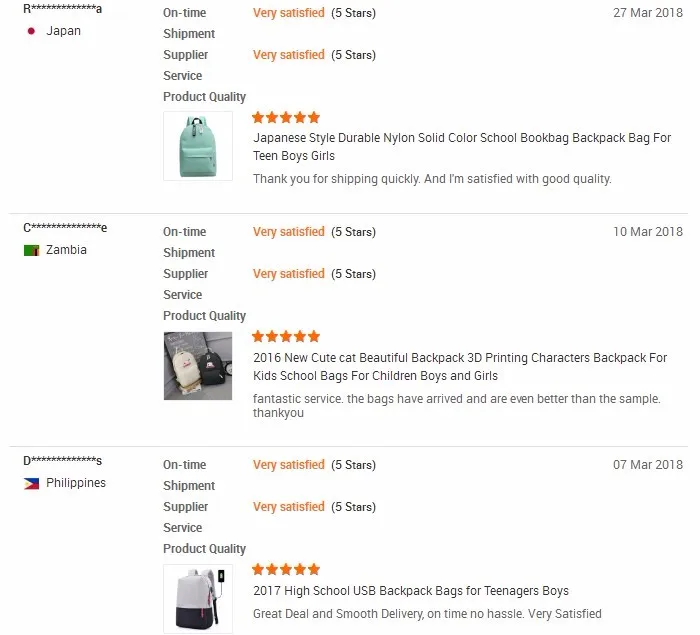The height and width of the screenshot is (635, 700).
Task: Click the 10 Mar 2018 review date
Action: 648,232
